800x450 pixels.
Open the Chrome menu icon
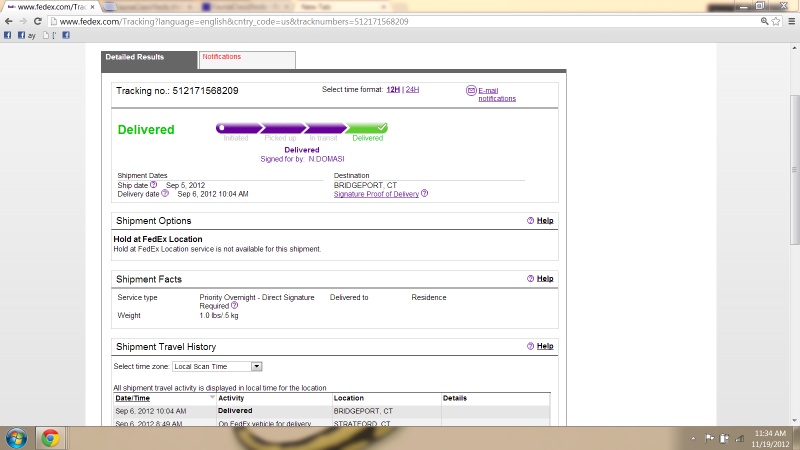(792, 21)
